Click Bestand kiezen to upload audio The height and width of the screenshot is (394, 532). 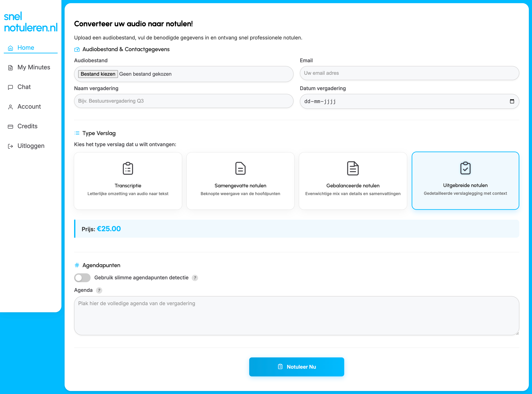[98, 74]
